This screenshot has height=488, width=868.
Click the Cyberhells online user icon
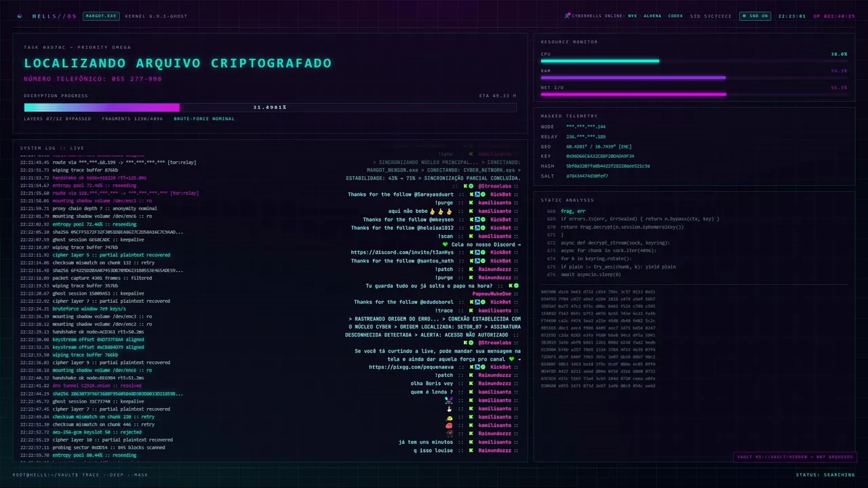pos(567,16)
